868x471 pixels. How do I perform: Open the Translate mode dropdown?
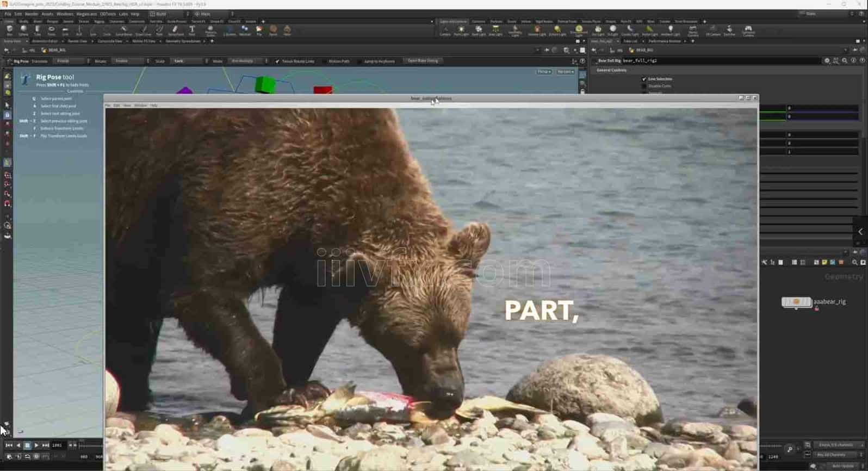coord(71,61)
